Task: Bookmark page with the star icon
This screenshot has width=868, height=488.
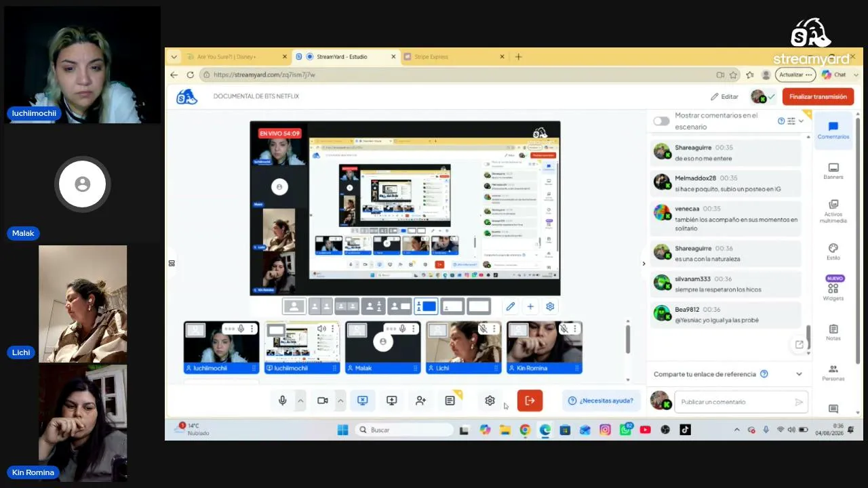Action: [733, 75]
